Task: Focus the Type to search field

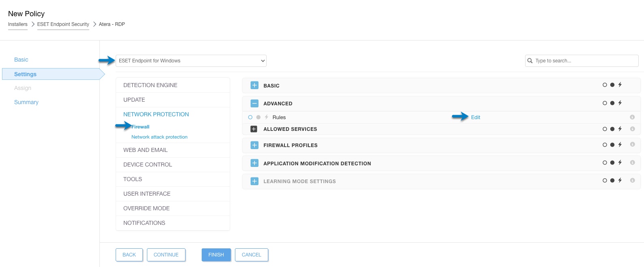Action: click(x=584, y=61)
